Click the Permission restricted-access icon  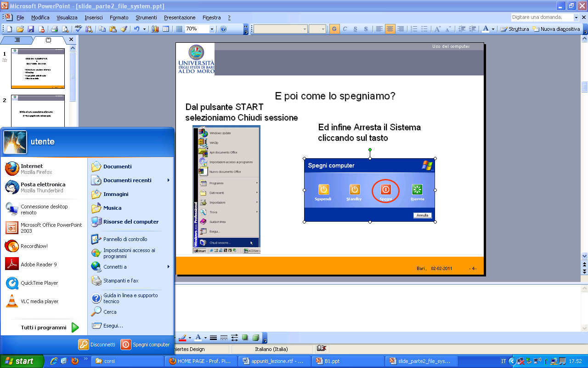[41, 29]
